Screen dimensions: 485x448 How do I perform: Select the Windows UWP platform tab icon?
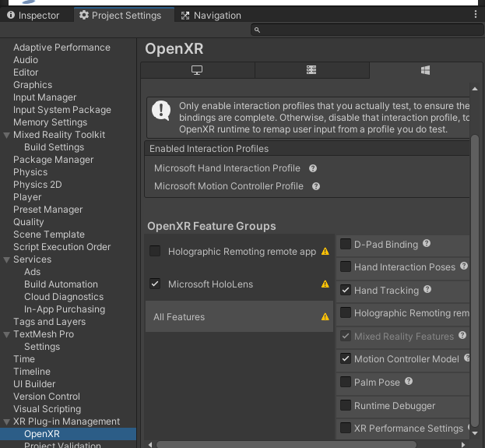coord(425,70)
